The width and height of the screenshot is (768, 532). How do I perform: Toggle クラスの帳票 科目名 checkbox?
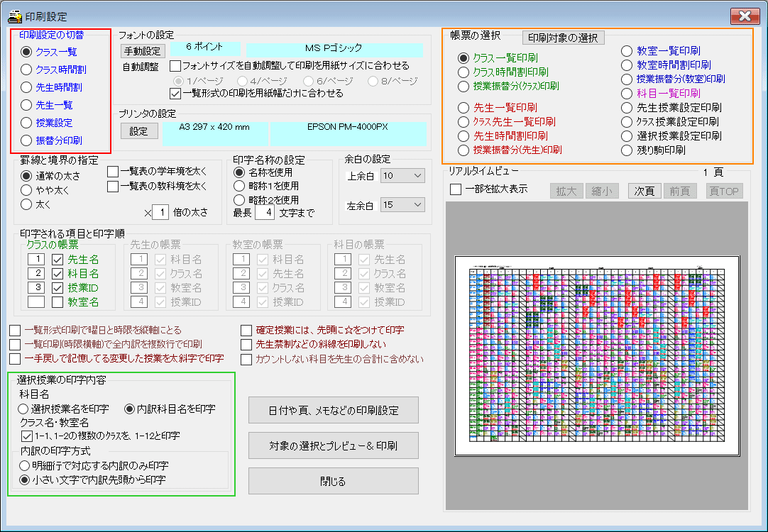(x=57, y=274)
